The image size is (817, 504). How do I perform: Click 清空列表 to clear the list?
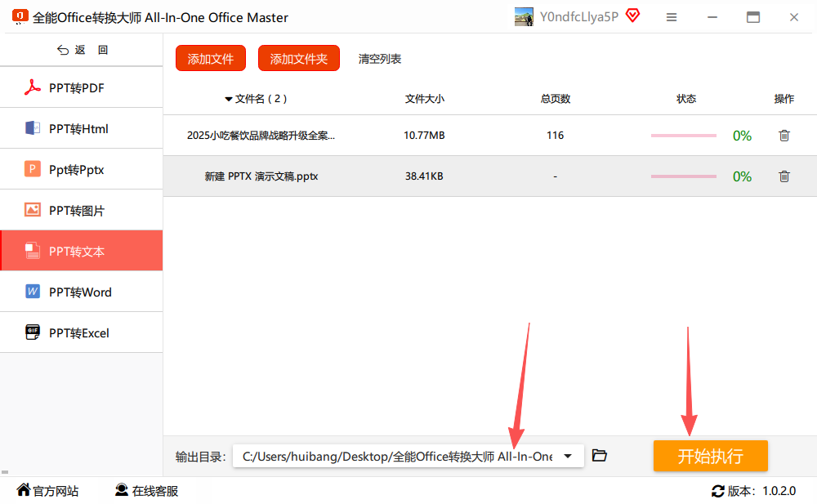(x=380, y=59)
